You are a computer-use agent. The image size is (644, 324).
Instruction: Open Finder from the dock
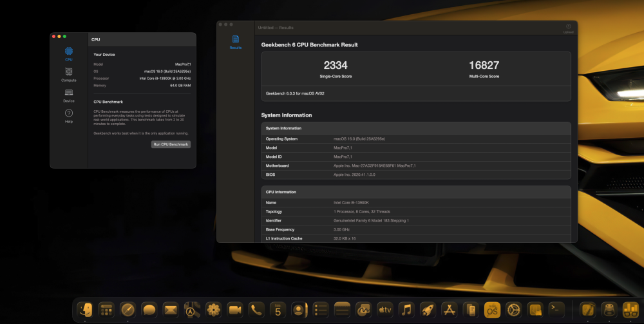point(85,310)
